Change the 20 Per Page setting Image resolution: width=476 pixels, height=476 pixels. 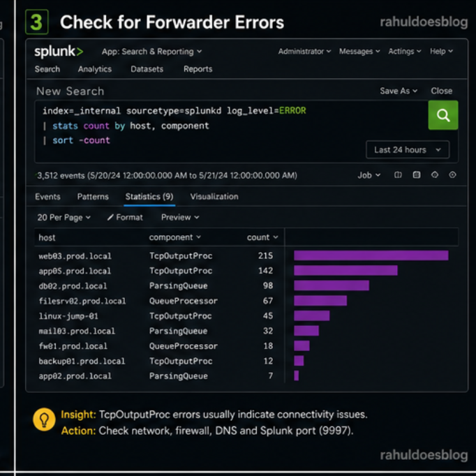coord(64,217)
